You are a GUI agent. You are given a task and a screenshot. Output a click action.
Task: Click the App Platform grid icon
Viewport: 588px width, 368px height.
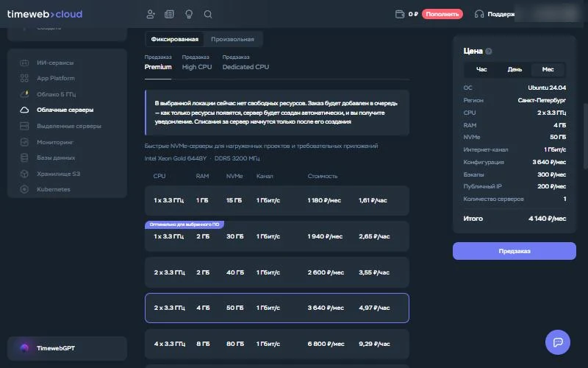pos(24,78)
